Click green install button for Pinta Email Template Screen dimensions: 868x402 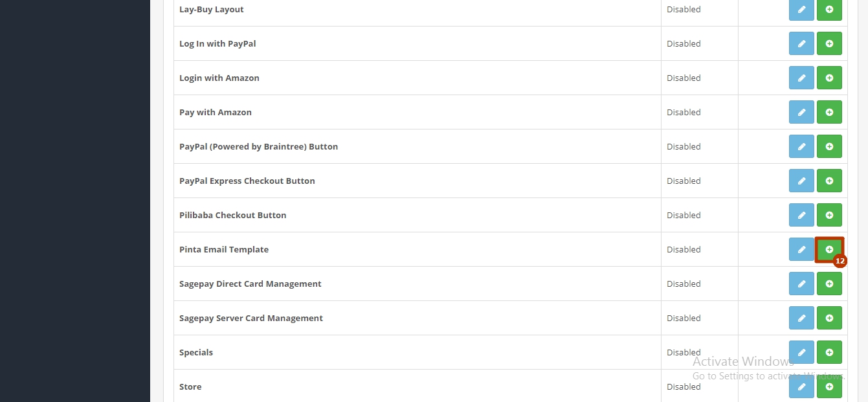[829, 249]
